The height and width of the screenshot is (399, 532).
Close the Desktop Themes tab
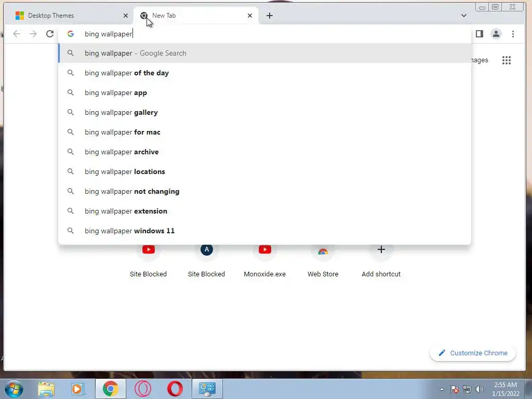point(126,16)
